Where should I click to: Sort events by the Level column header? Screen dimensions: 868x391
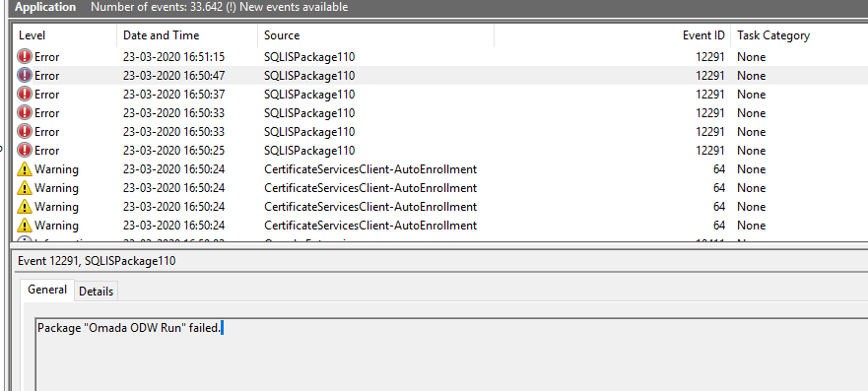(65, 35)
